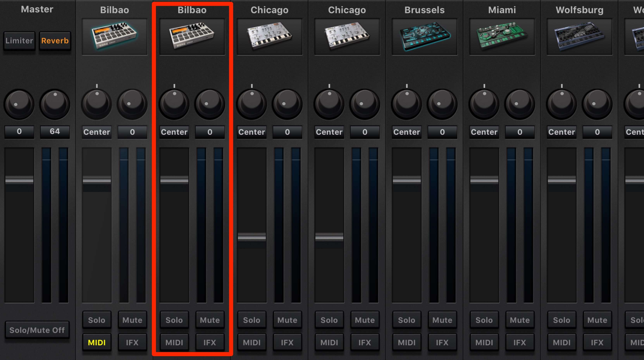Image resolution: width=644 pixels, height=360 pixels.
Task: Solo the Wolfsburg track
Action: click(x=562, y=320)
